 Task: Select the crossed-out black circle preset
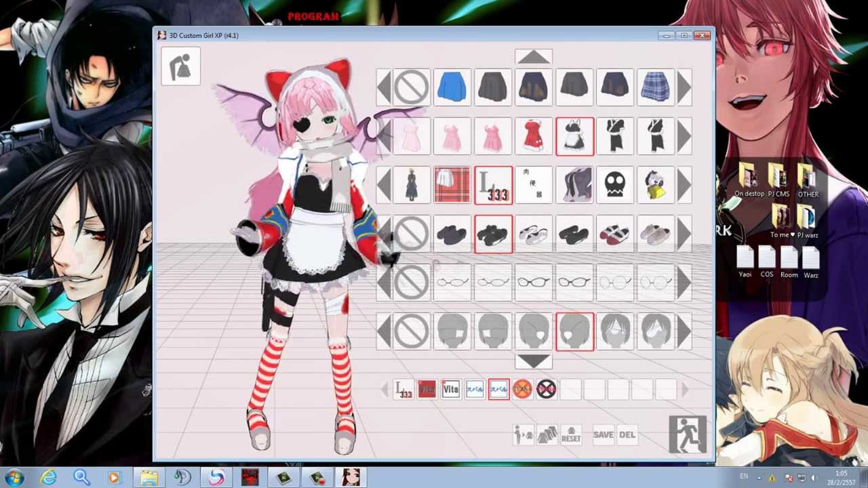(x=546, y=389)
